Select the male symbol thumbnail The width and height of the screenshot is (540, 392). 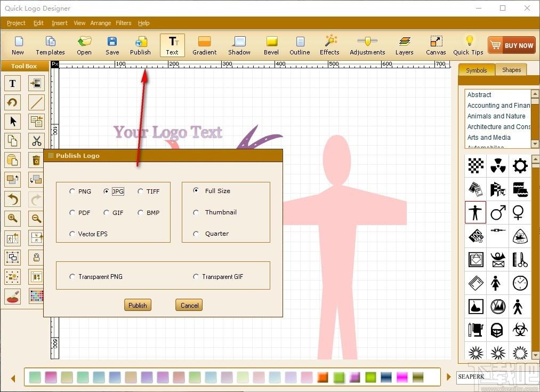(x=498, y=213)
